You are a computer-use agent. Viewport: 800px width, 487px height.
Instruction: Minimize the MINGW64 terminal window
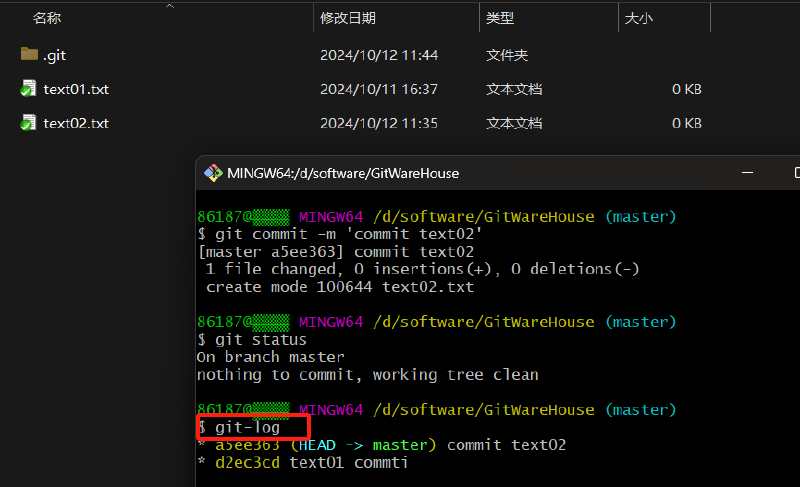coord(747,173)
